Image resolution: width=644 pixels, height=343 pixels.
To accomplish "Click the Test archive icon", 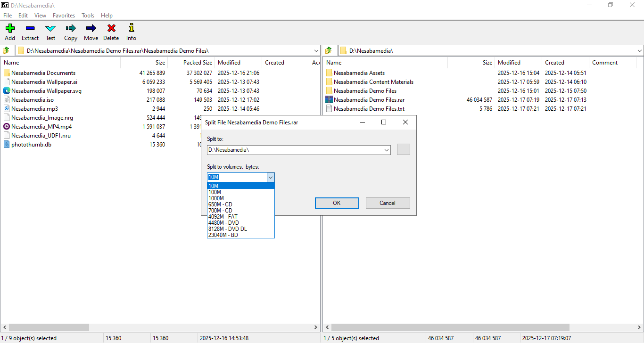I will point(50,29).
